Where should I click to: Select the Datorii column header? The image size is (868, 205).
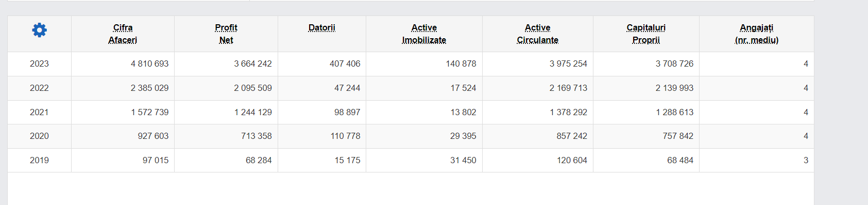[322, 27]
